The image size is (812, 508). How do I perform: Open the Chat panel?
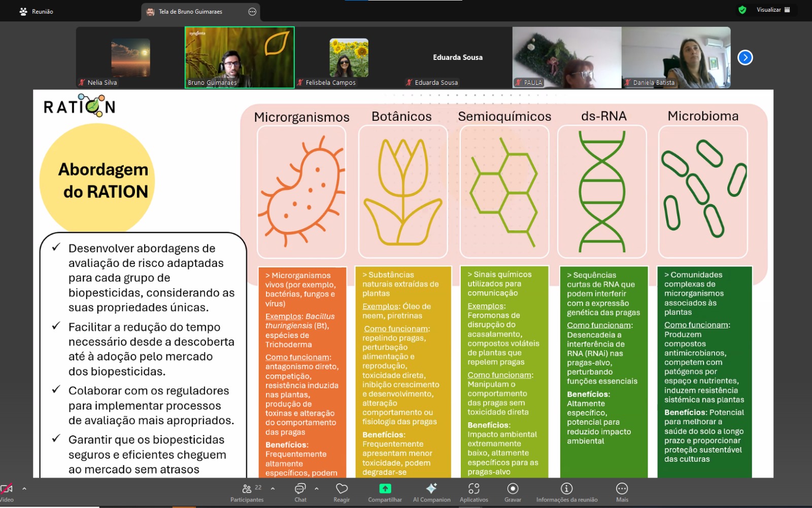coord(300,489)
